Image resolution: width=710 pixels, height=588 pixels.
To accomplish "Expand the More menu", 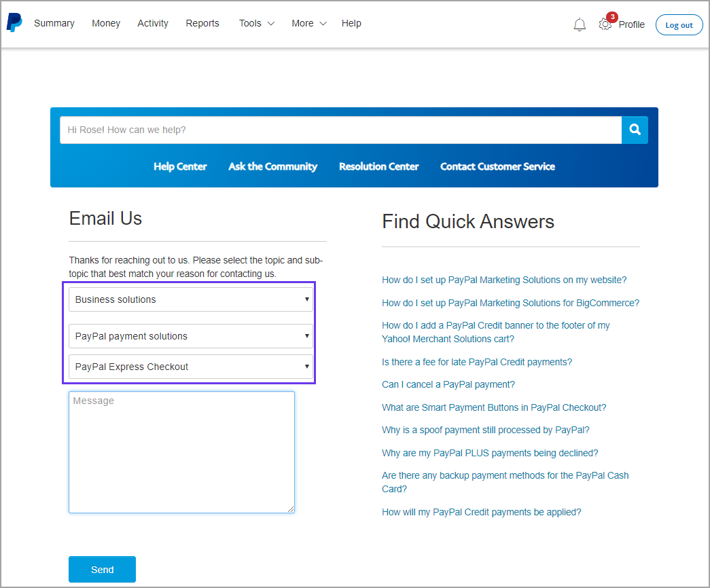I will point(309,23).
